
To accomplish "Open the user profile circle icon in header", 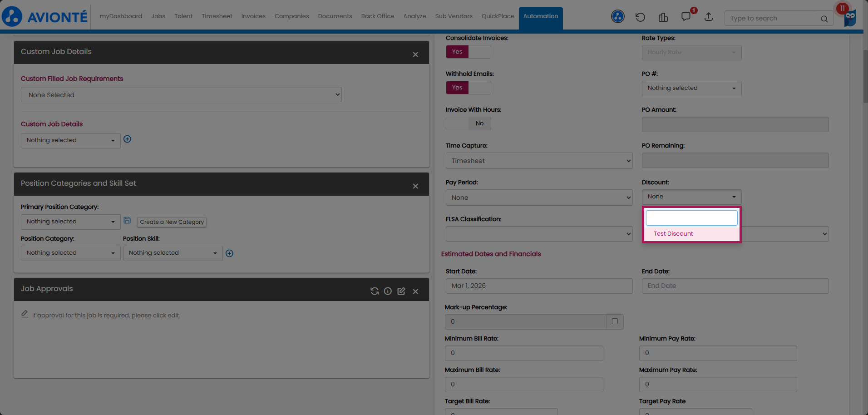I will 617,17.
